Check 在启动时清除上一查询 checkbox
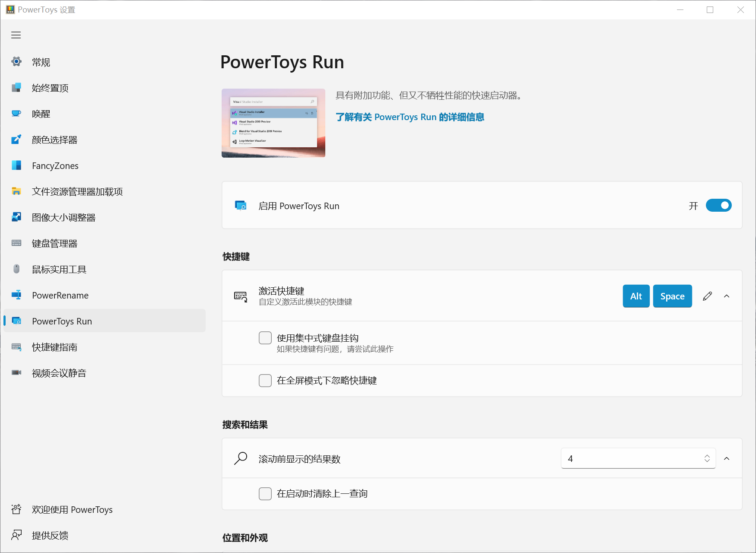Viewport: 756px width, 553px height. pyautogui.click(x=265, y=493)
